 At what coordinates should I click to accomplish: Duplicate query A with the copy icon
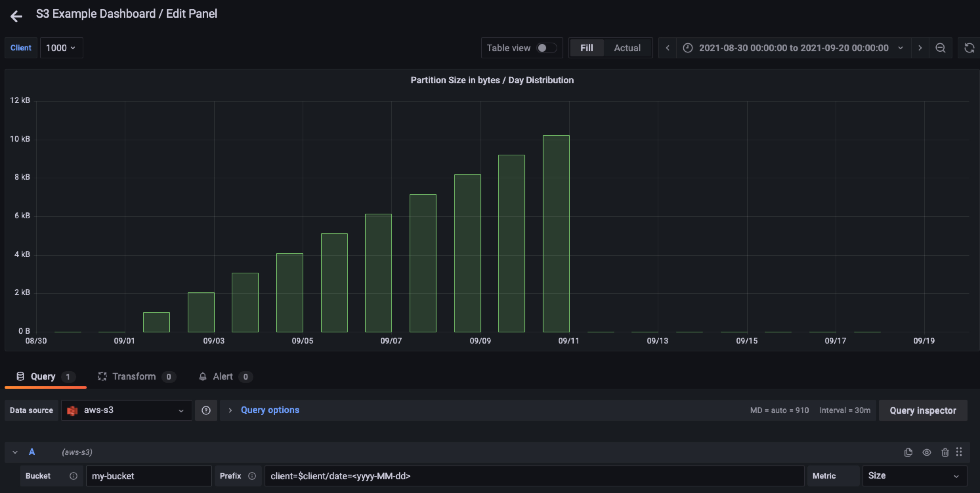click(x=908, y=452)
